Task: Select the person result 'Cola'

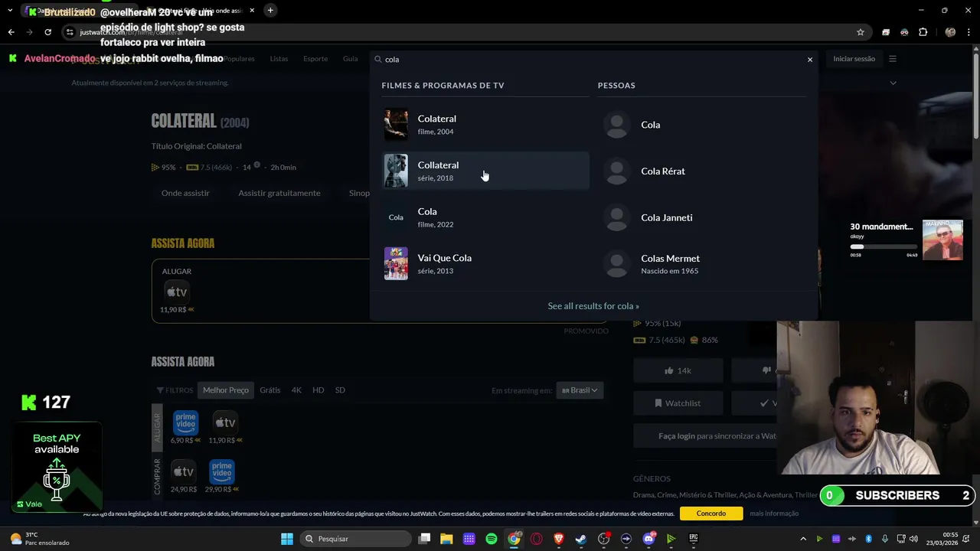Action: [702, 125]
